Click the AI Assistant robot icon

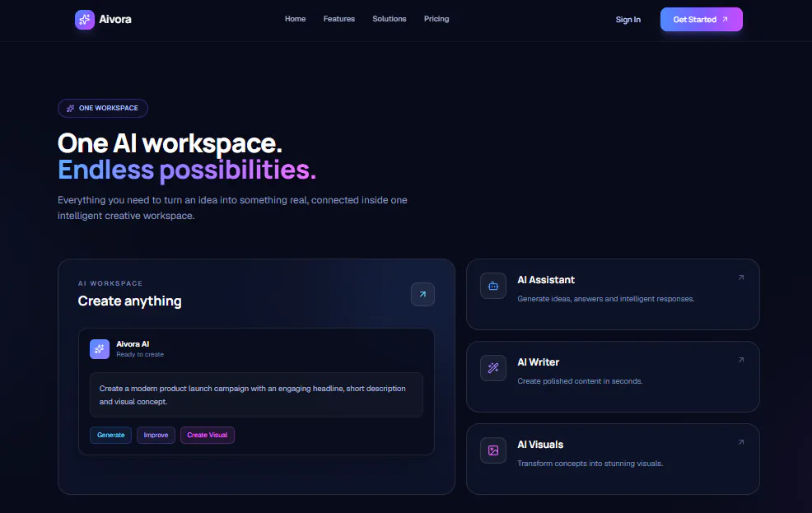click(x=493, y=286)
